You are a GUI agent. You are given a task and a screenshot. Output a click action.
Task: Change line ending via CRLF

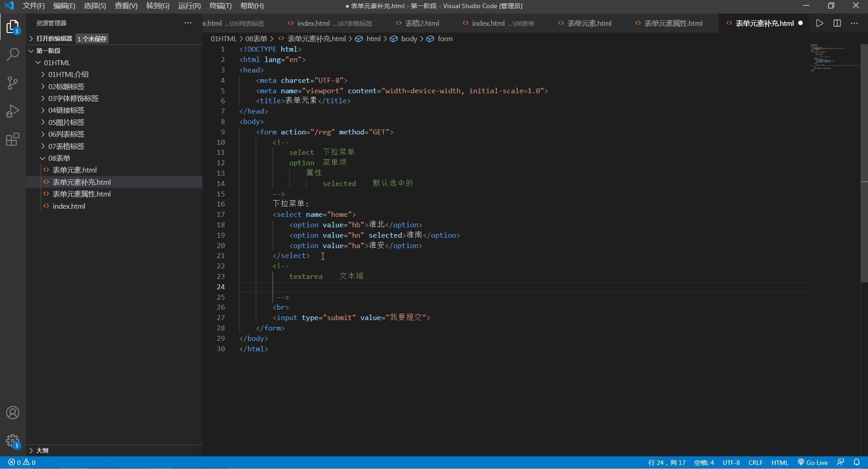755,463
